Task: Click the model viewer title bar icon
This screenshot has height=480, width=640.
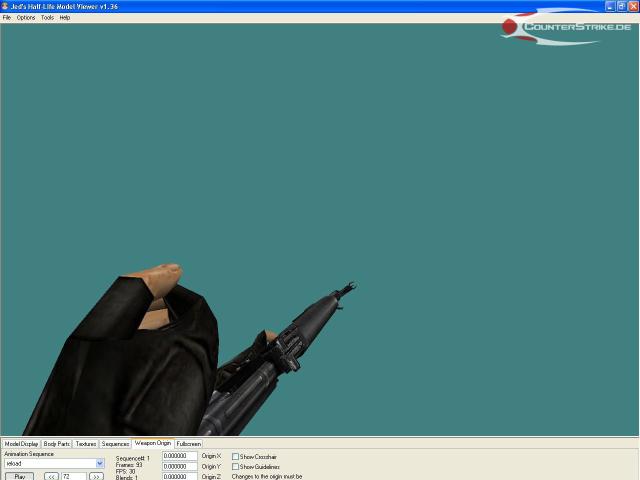Action: 6,6
